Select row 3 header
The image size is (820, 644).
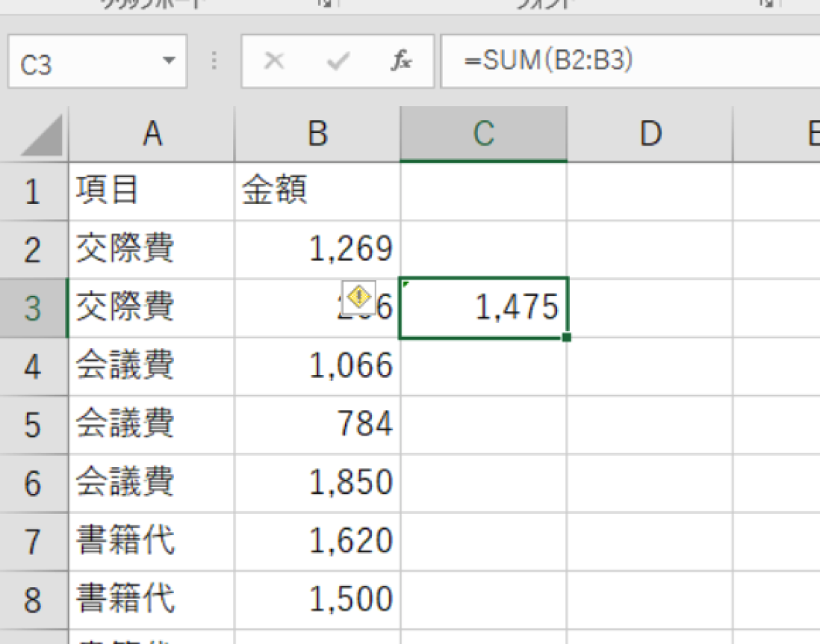(34, 308)
